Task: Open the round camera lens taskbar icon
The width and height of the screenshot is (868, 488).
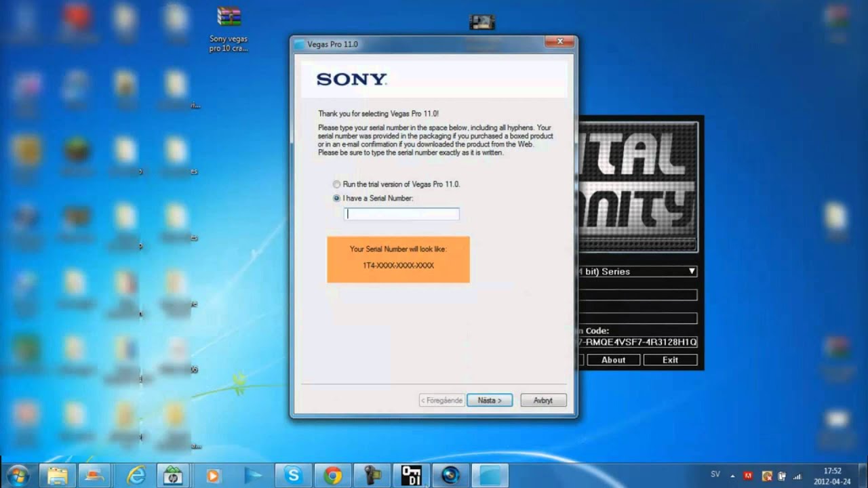Action: pos(451,475)
